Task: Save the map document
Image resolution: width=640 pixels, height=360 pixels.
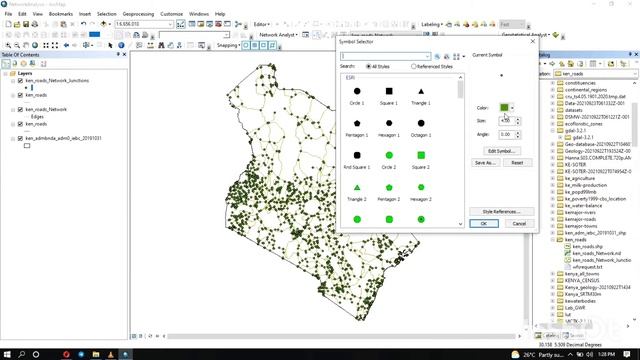Action: [x=26, y=24]
